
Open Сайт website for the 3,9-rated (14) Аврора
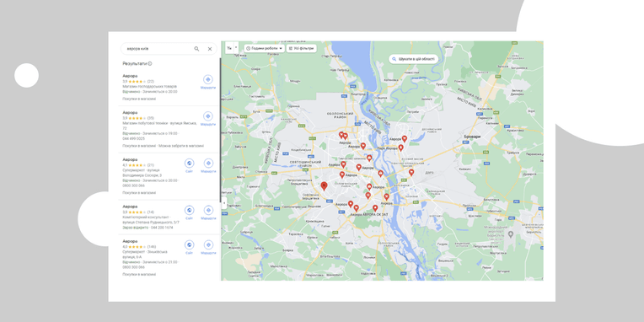pyautogui.click(x=190, y=212)
